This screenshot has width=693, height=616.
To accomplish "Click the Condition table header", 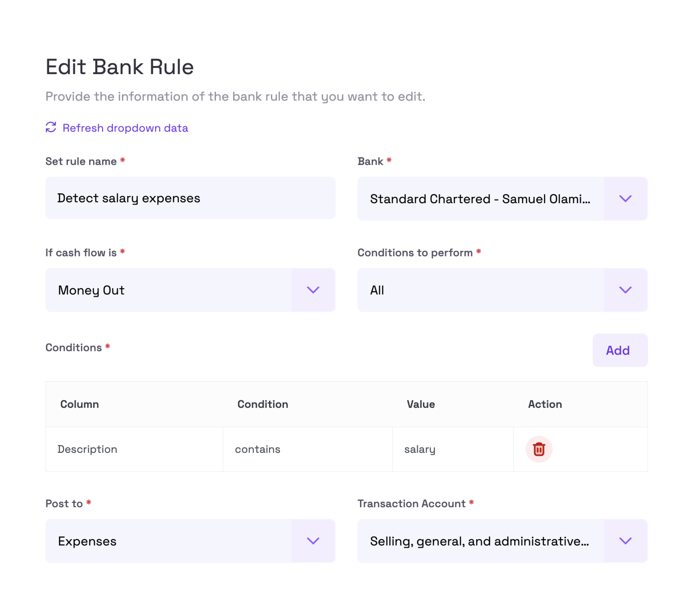I will coord(262,404).
